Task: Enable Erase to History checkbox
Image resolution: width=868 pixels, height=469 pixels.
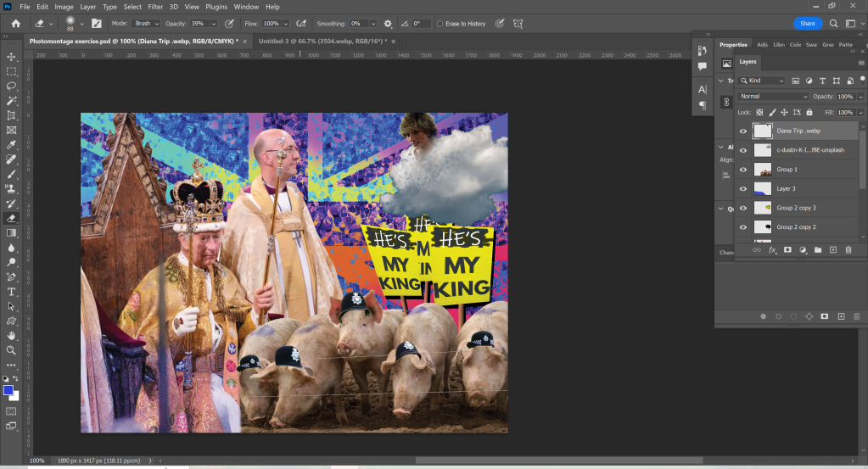Action: point(440,24)
